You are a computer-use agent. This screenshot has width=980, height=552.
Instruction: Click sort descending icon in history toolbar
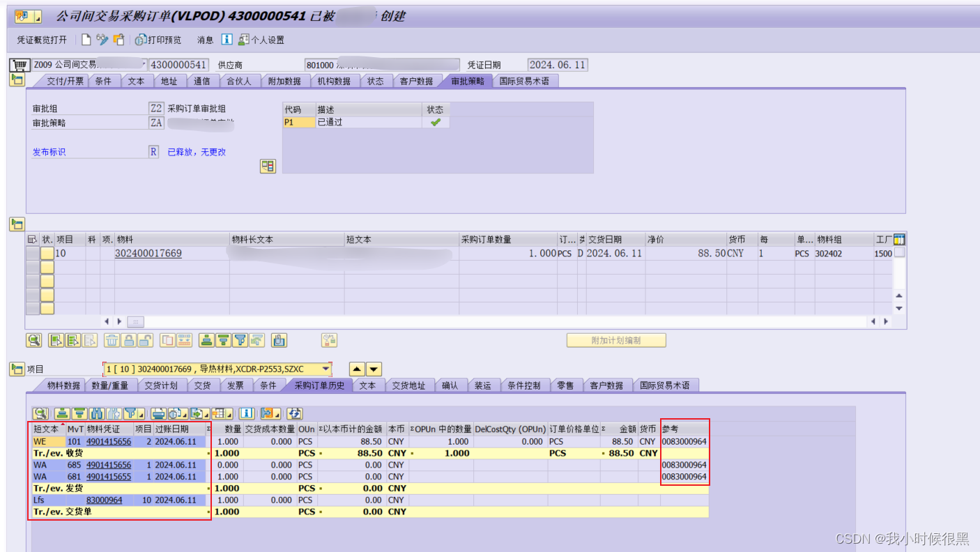click(x=79, y=413)
